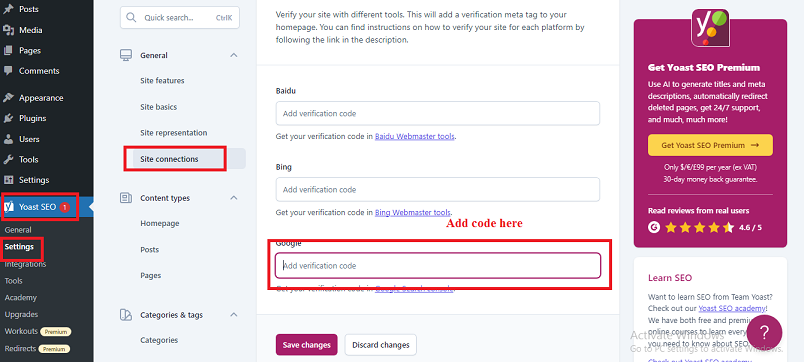Click the Yoast SEO logo icon in sidebar
This screenshot has height=362, width=804.
[x=9, y=207]
